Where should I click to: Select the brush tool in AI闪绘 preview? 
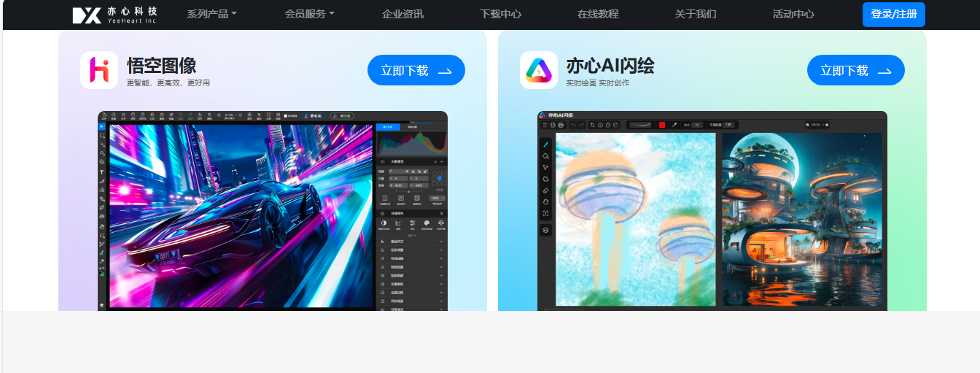pyautogui.click(x=545, y=145)
